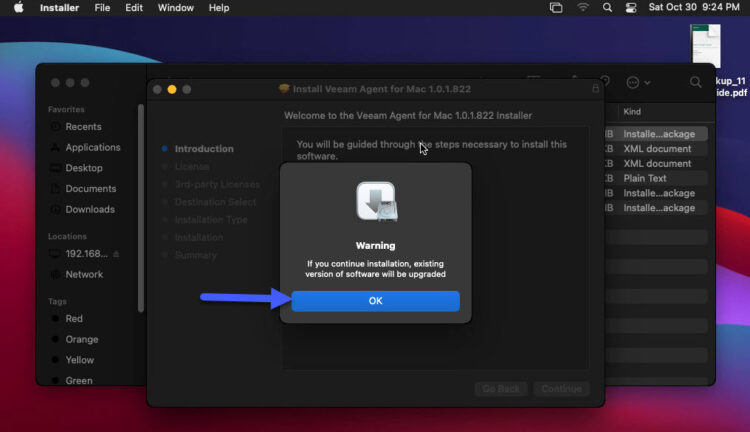Viewport: 750px width, 432px height.
Task: Click the date and time in menu bar
Action: tap(694, 7)
